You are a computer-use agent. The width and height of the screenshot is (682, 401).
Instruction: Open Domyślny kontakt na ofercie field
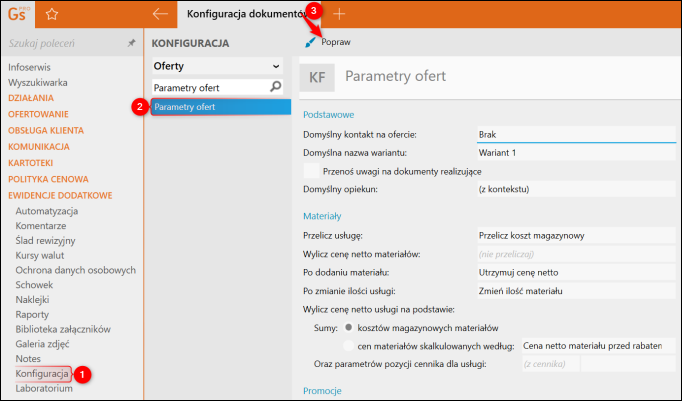click(x=576, y=134)
